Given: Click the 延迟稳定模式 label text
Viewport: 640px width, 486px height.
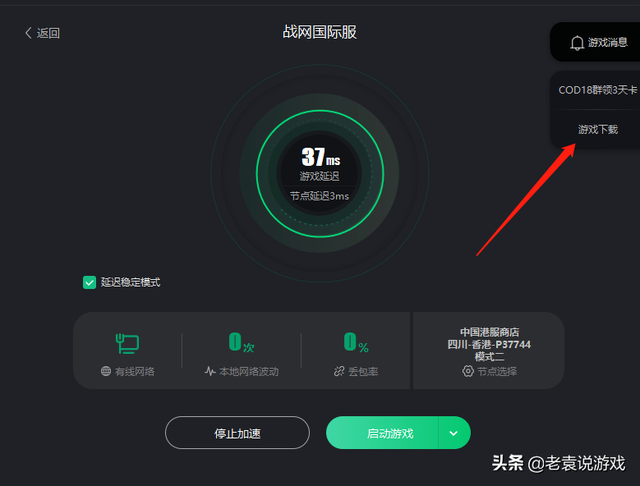Looking at the screenshot, I should pyautogui.click(x=131, y=282).
